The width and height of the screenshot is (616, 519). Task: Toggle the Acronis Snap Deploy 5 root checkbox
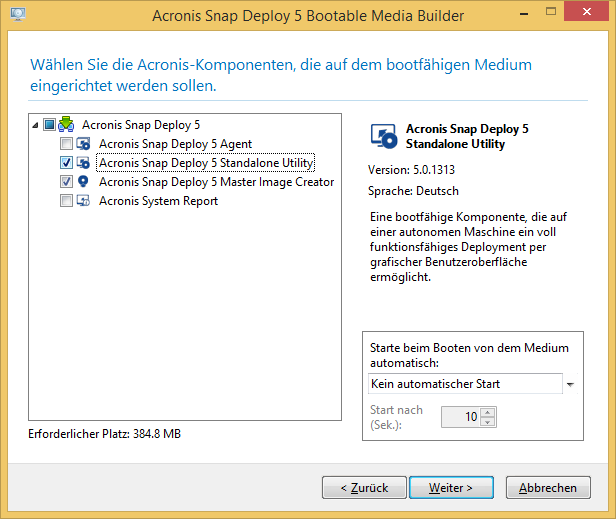49,125
